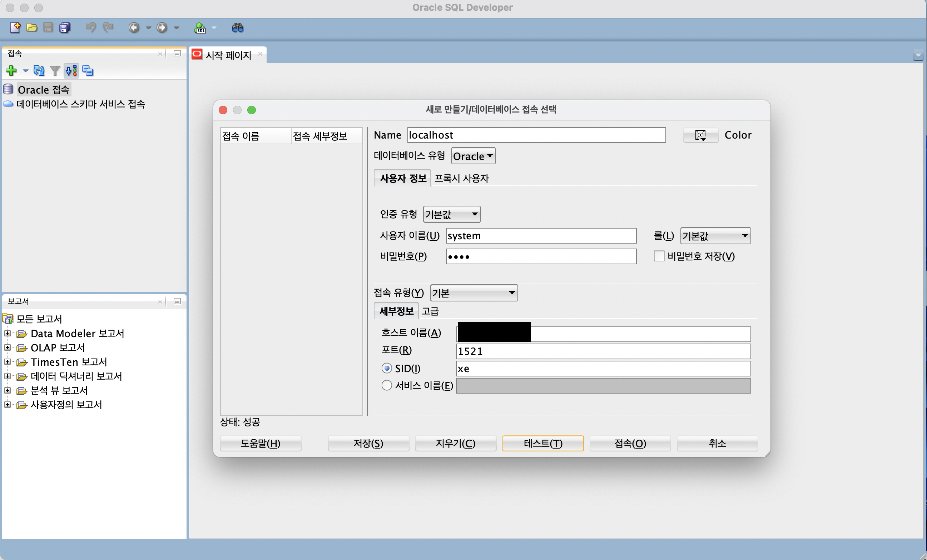Select the 서비스 이름 radio button
The width and height of the screenshot is (927, 560).
[387, 385]
